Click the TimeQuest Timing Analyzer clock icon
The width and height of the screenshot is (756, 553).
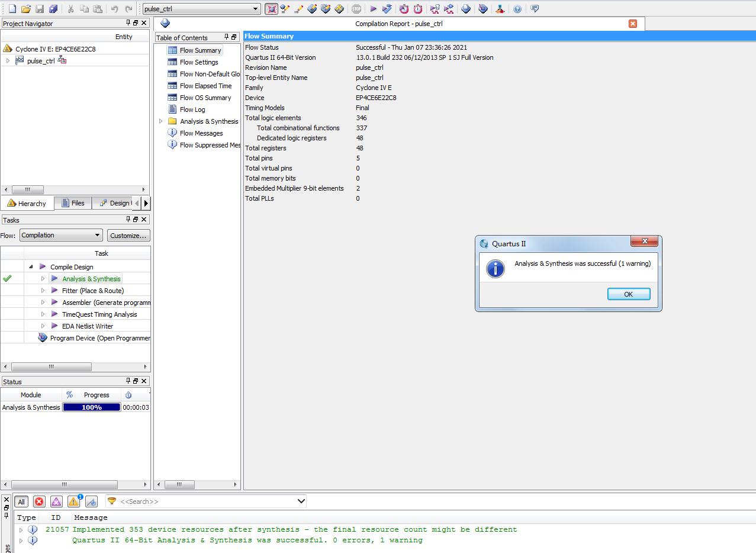click(404, 9)
